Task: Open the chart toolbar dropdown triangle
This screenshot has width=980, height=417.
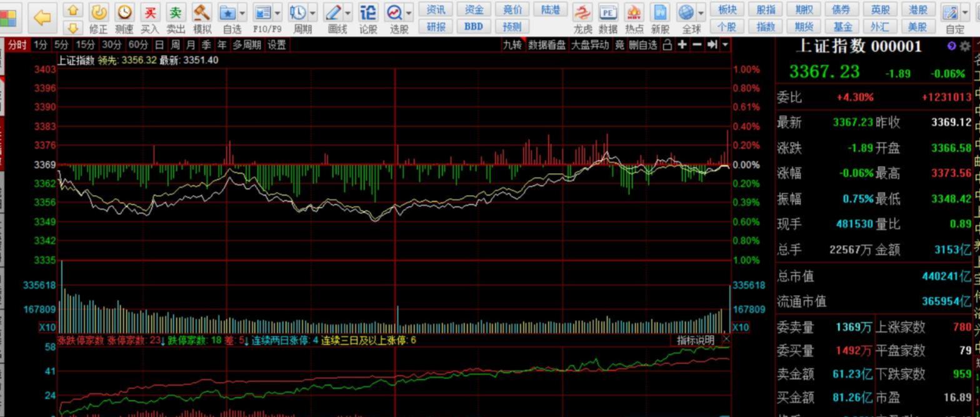Action: 725,44
